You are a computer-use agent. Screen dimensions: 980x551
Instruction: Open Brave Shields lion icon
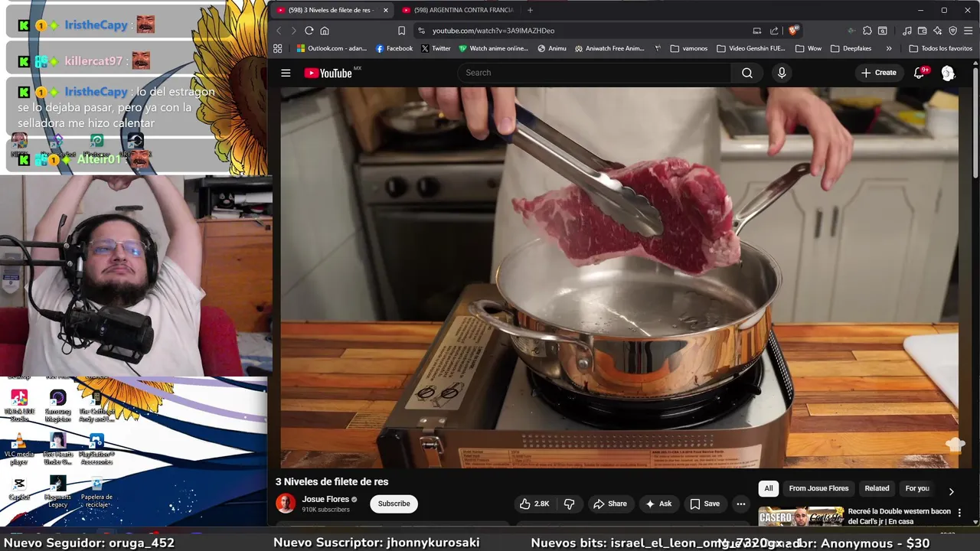coord(793,31)
